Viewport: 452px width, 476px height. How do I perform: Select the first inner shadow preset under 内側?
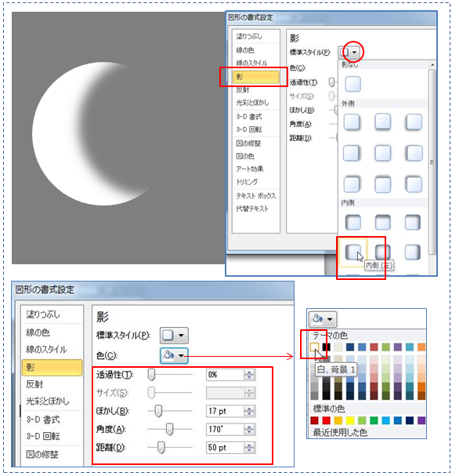(x=353, y=222)
